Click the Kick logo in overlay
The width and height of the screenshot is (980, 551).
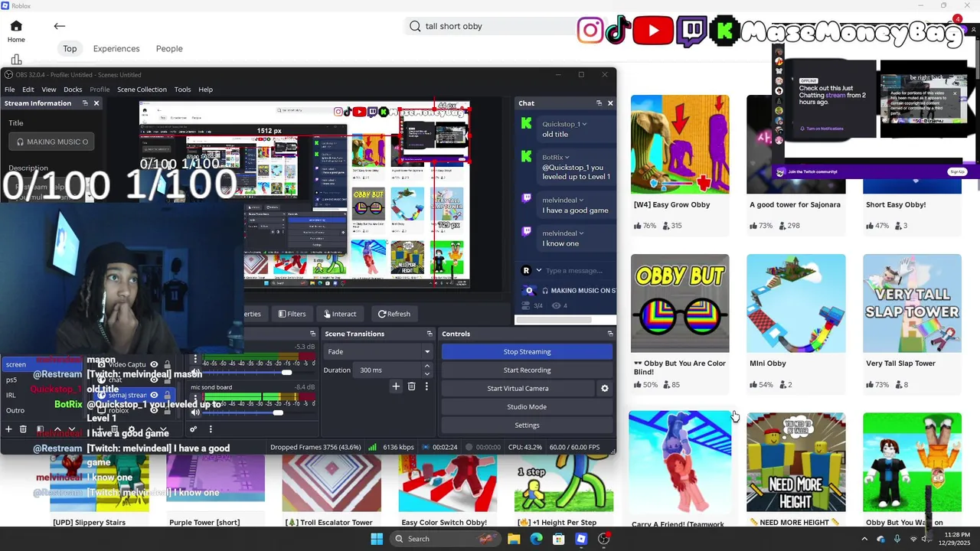(x=724, y=31)
